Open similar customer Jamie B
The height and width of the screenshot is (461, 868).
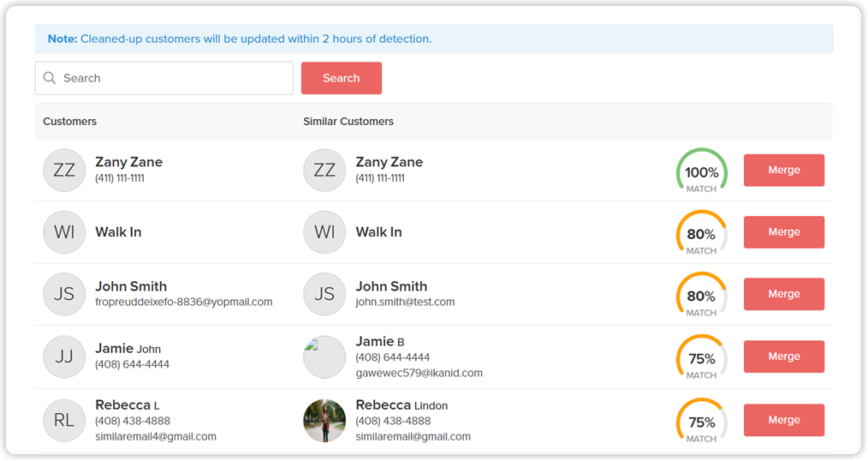point(380,341)
